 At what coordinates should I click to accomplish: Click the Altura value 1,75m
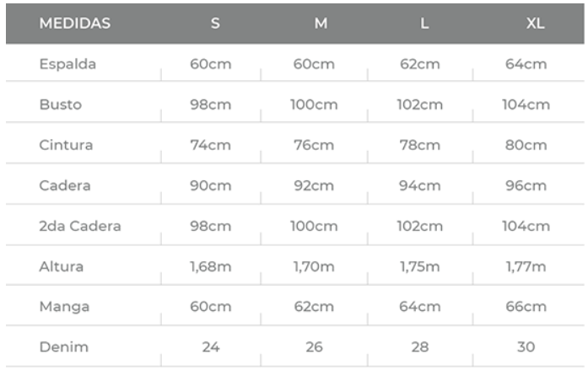[x=419, y=266]
